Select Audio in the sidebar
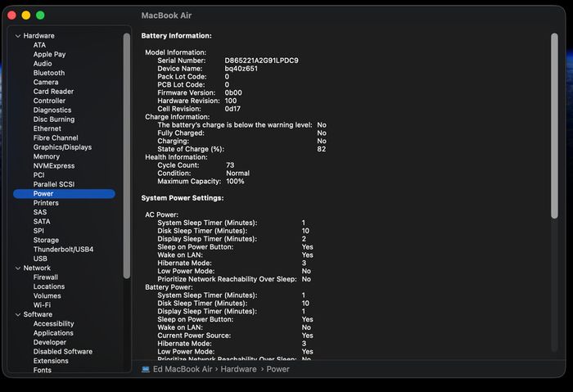Viewport: 573px width, 392px height. [x=43, y=64]
